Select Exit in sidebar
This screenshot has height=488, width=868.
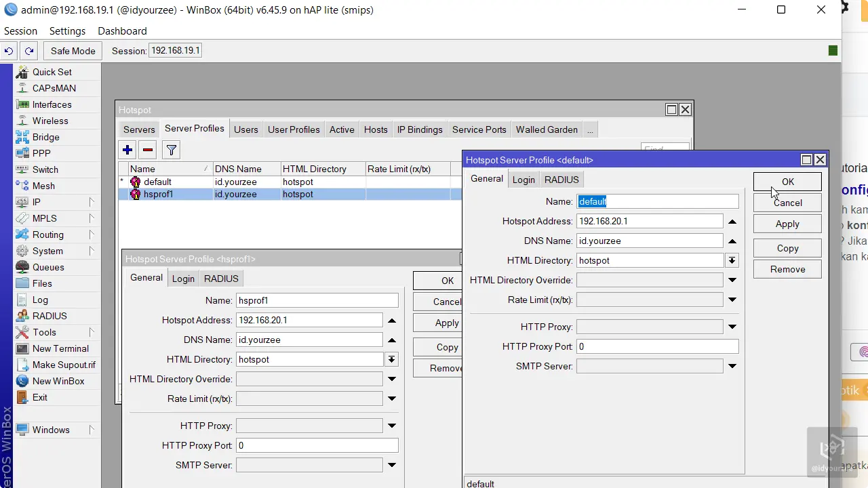(40, 397)
